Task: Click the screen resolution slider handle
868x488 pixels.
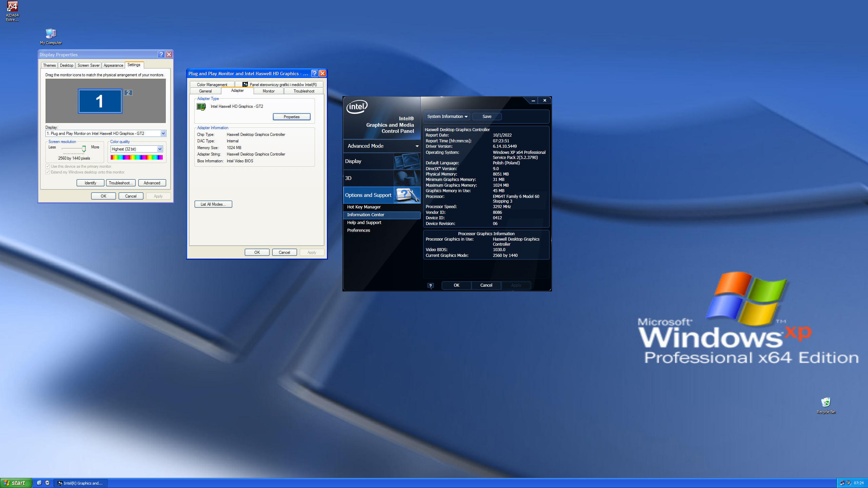Action: pyautogui.click(x=84, y=149)
